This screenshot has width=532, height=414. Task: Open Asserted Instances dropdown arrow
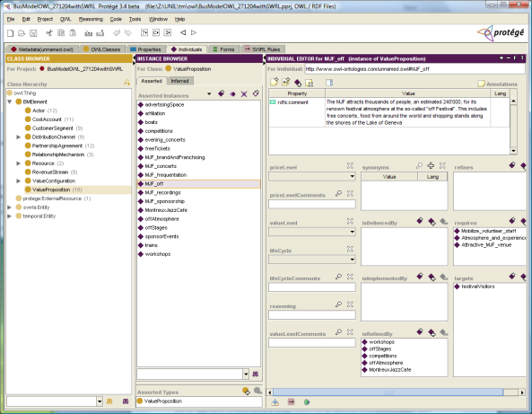(x=209, y=93)
